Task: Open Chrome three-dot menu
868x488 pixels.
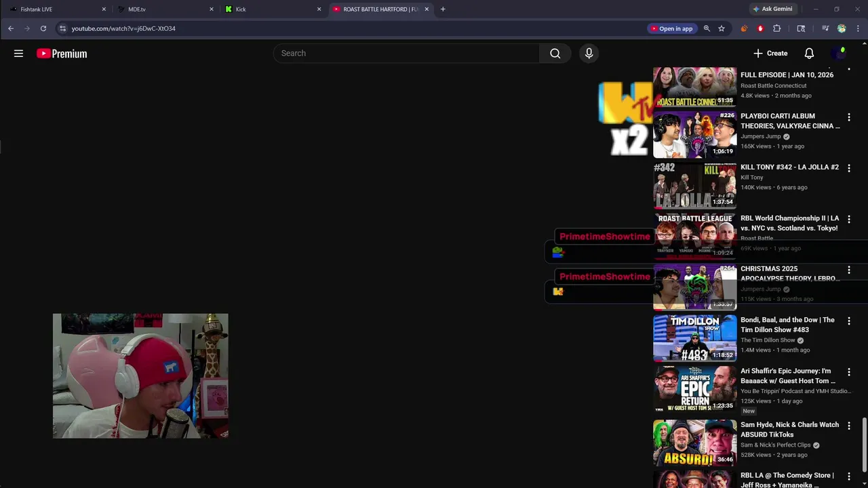Action: tap(858, 28)
